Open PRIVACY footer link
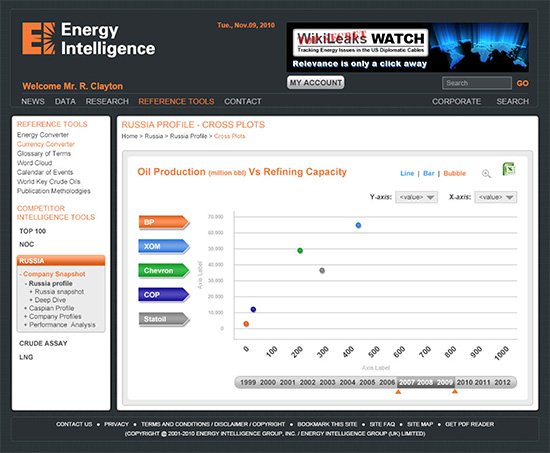Viewport: 550px width, 453px height. tap(116, 424)
